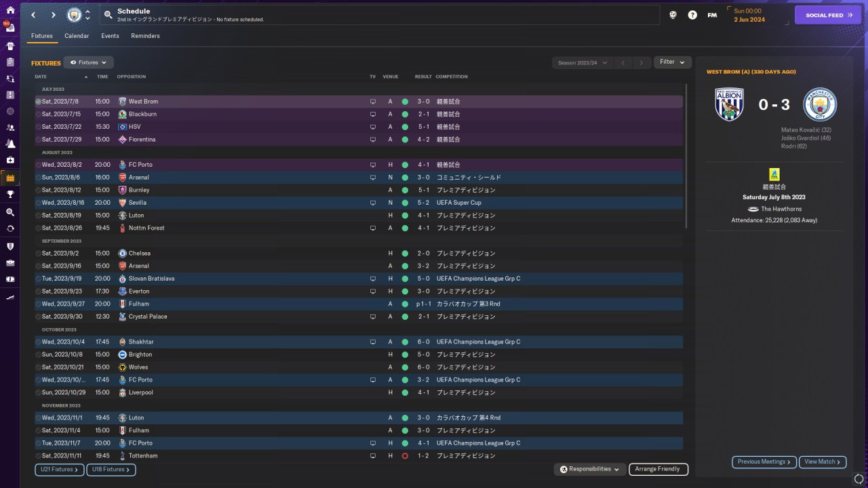The width and height of the screenshot is (868, 488).
Task: Open the Tactics board icon in the sidebar
Action: point(9,95)
